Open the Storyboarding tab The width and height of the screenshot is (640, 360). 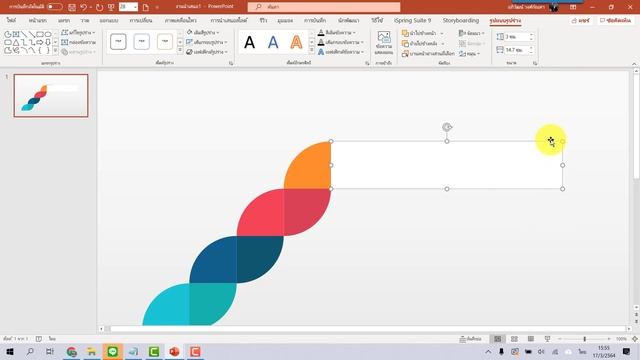coord(461,20)
